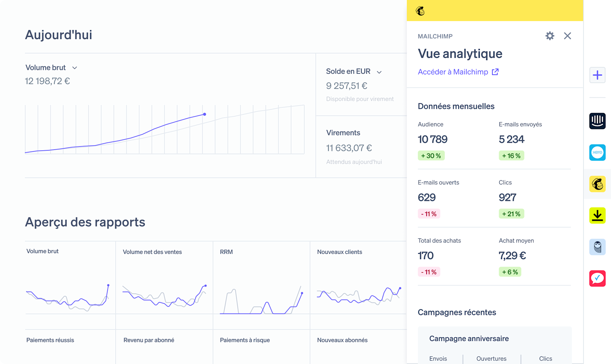This screenshot has width=611, height=364.
Task: Open the Intercom app in sidebar
Action: 597,121
